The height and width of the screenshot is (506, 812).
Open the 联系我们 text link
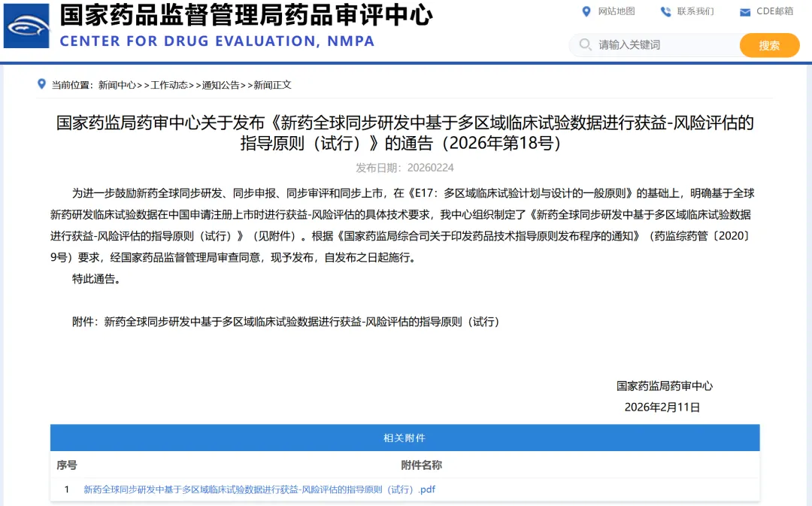[695, 11]
